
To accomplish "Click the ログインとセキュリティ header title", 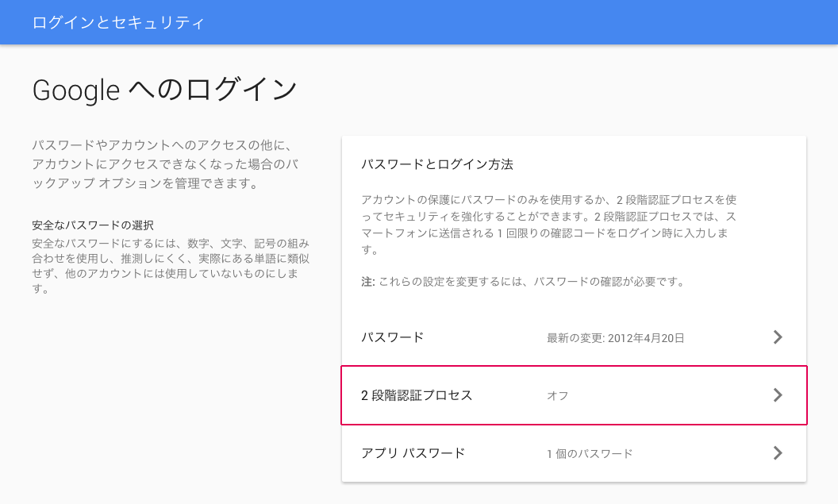I will click(x=118, y=22).
